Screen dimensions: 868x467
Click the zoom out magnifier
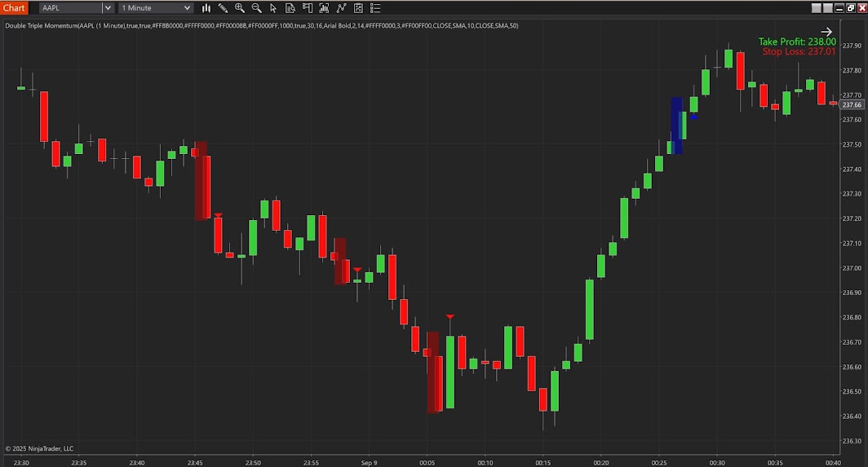pyautogui.click(x=257, y=8)
